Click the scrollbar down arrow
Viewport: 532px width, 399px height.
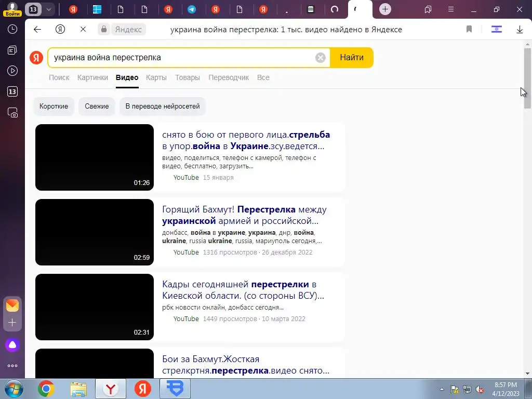click(528, 374)
